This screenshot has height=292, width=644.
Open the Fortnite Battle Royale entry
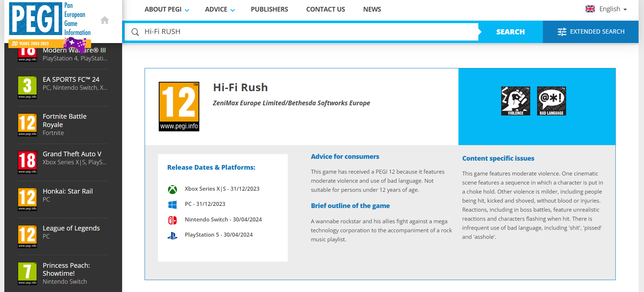(65, 120)
